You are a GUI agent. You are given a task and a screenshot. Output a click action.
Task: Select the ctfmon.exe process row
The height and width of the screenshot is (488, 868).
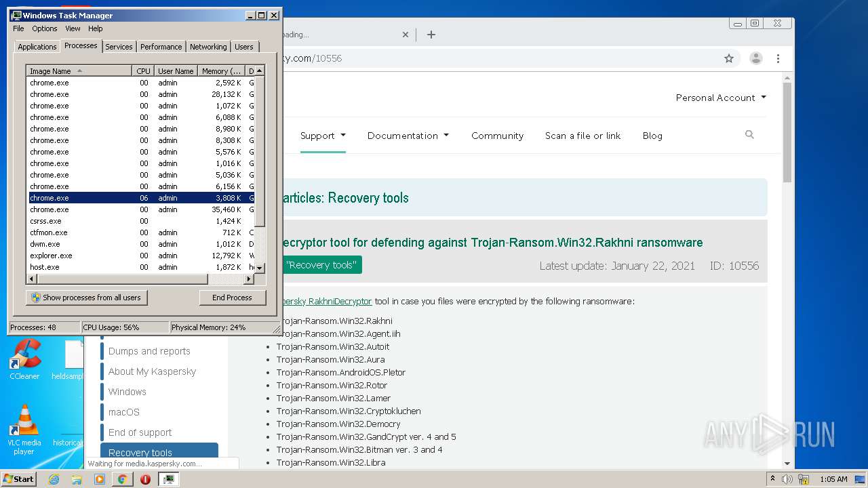[x=140, y=232]
